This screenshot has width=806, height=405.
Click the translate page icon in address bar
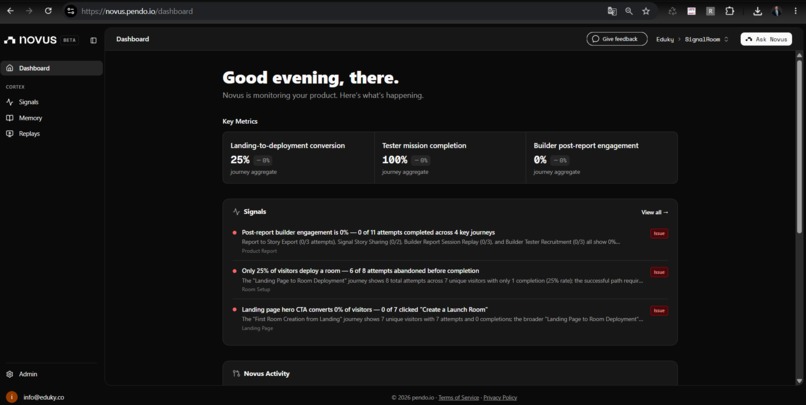(x=612, y=11)
